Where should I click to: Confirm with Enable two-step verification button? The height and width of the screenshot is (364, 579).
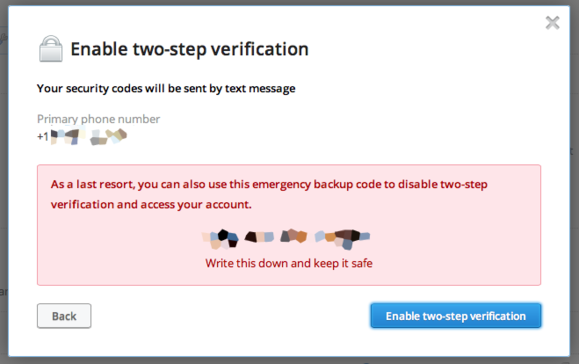coord(456,316)
